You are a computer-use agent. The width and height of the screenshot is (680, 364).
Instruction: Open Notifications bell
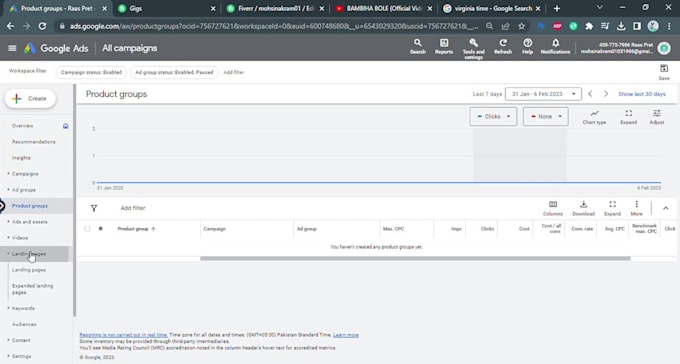click(x=555, y=46)
